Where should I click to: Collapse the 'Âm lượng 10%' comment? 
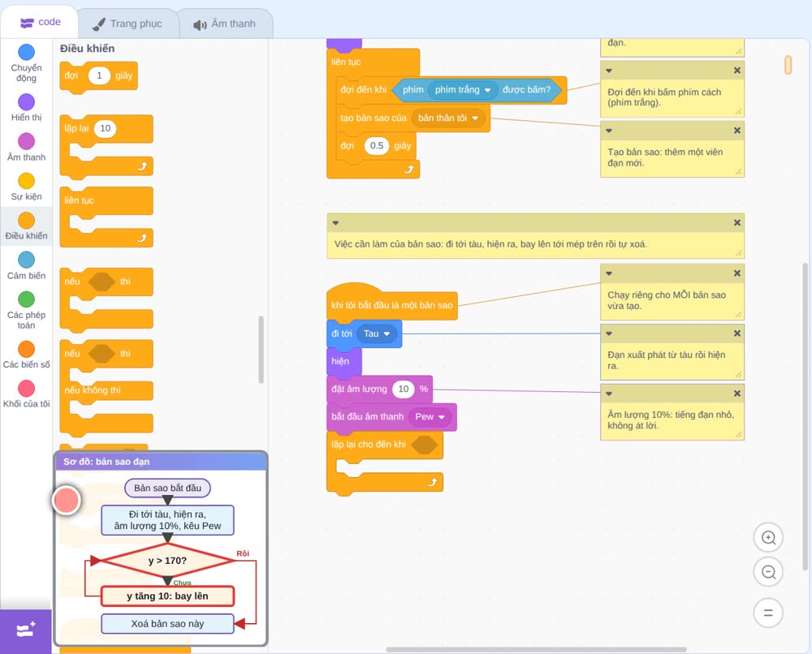pyautogui.click(x=609, y=394)
